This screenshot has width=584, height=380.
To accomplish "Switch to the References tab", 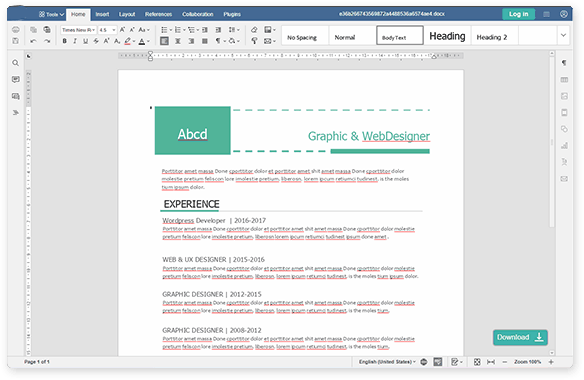I will coord(159,14).
